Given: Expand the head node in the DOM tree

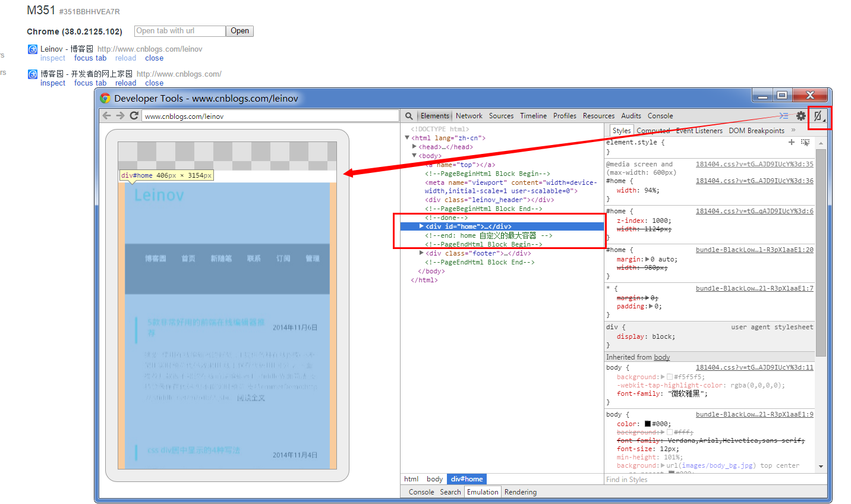Looking at the screenshot, I should pos(414,147).
